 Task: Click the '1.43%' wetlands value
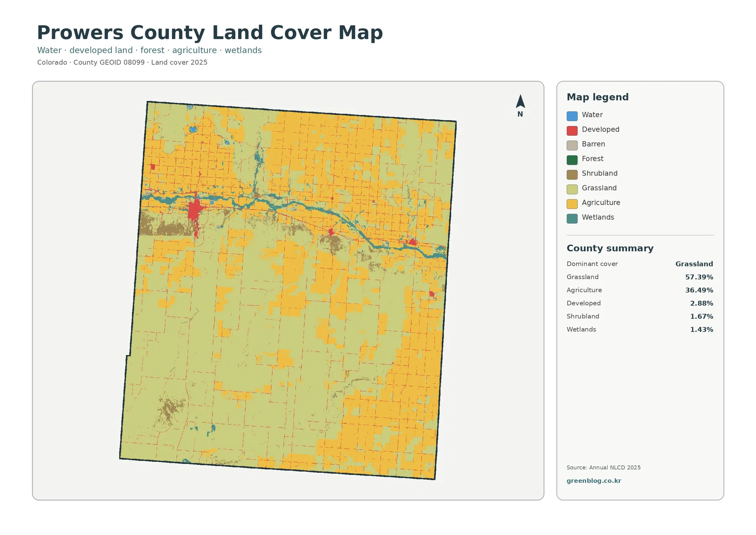pos(702,329)
